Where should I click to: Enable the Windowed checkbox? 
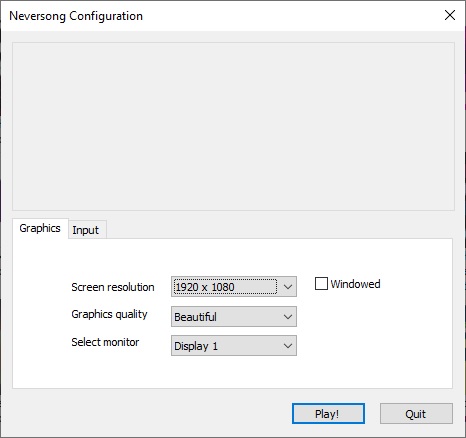pos(321,284)
